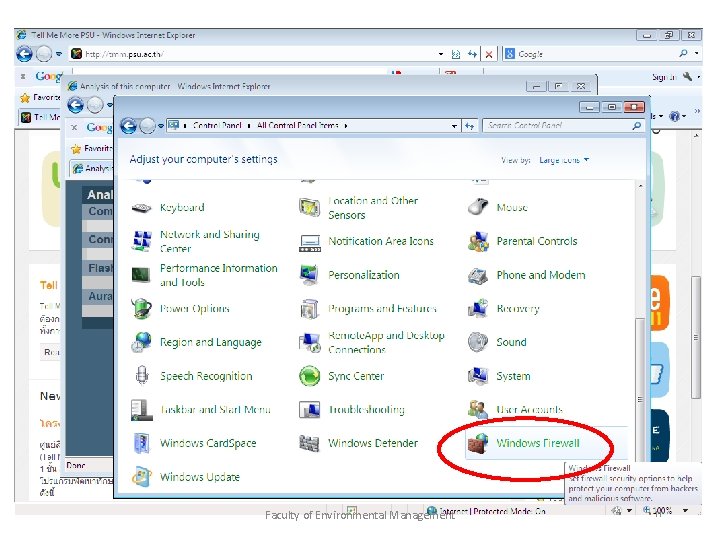Open the Sync Center icon
720x540 pixels.
tap(309, 376)
